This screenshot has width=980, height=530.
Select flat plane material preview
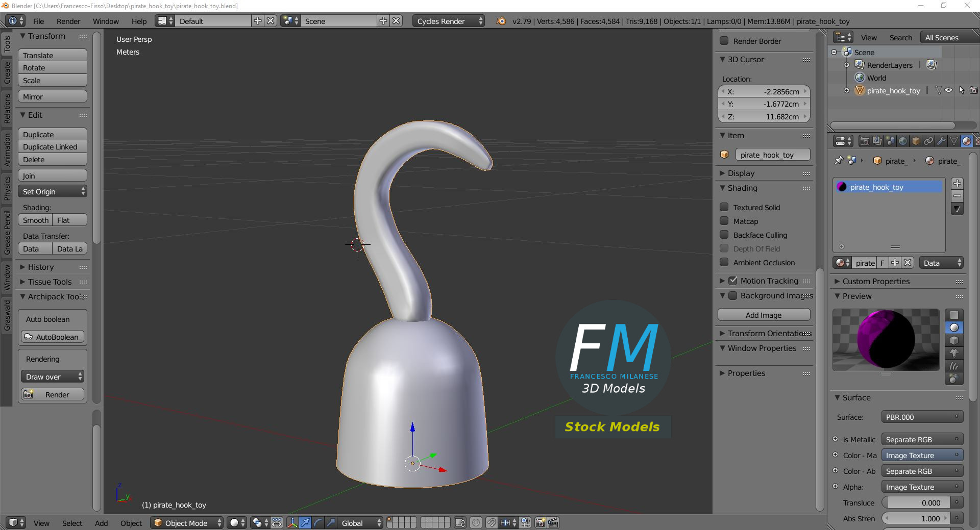click(954, 315)
